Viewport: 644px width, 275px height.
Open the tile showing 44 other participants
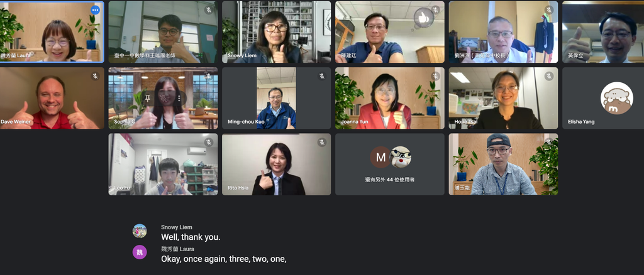[x=390, y=164]
